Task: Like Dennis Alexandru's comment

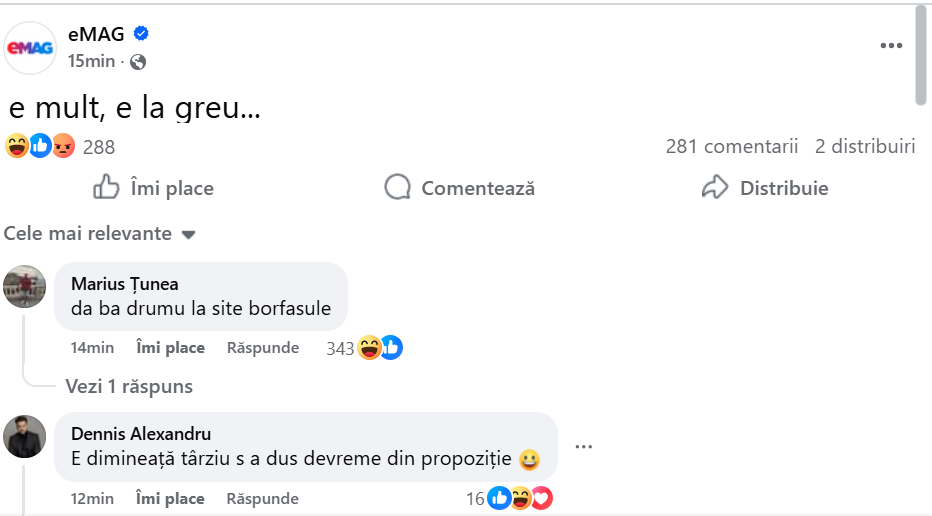Action: tap(170, 498)
